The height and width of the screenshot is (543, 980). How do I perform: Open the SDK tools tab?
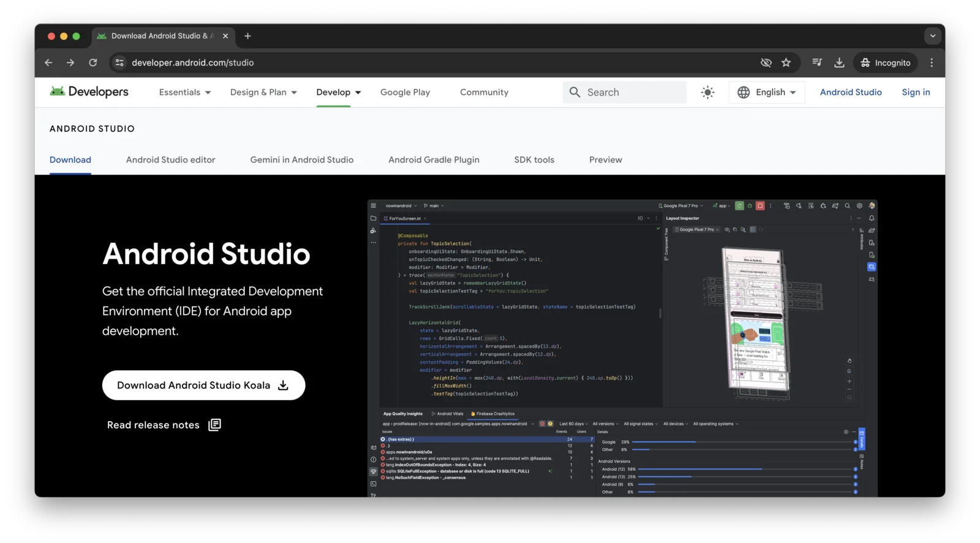click(x=534, y=160)
